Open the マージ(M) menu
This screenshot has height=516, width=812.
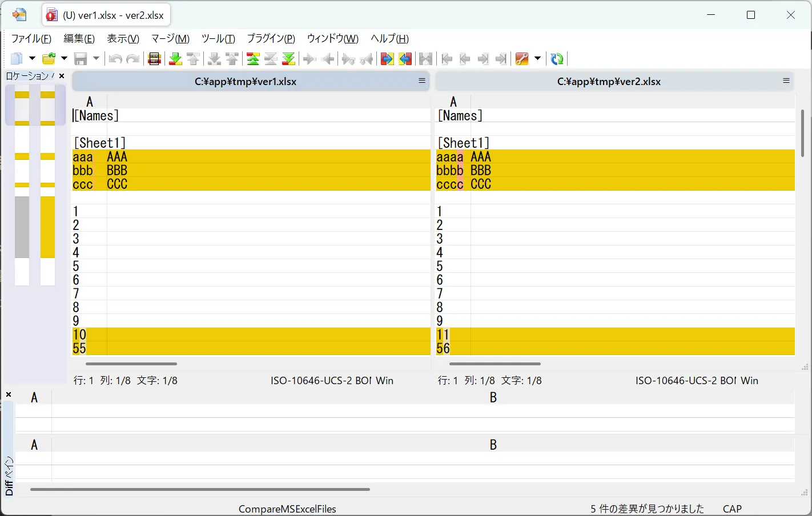click(170, 39)
